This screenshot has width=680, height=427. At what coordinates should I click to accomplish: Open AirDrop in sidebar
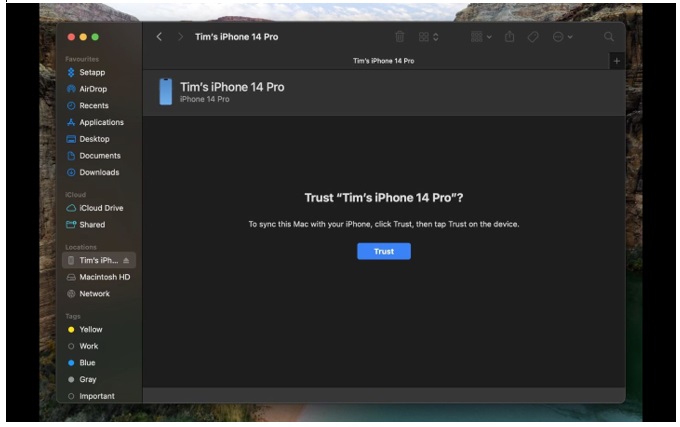92,89
